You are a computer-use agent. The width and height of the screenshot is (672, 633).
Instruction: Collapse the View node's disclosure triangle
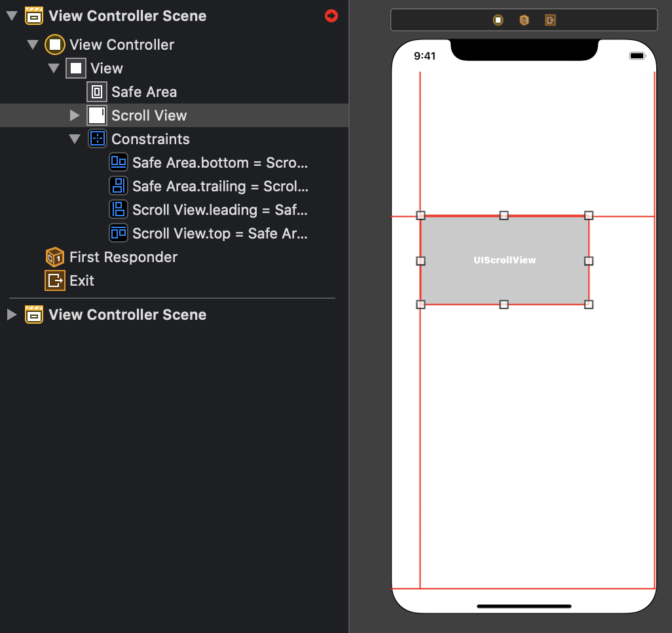click(54, 68)
